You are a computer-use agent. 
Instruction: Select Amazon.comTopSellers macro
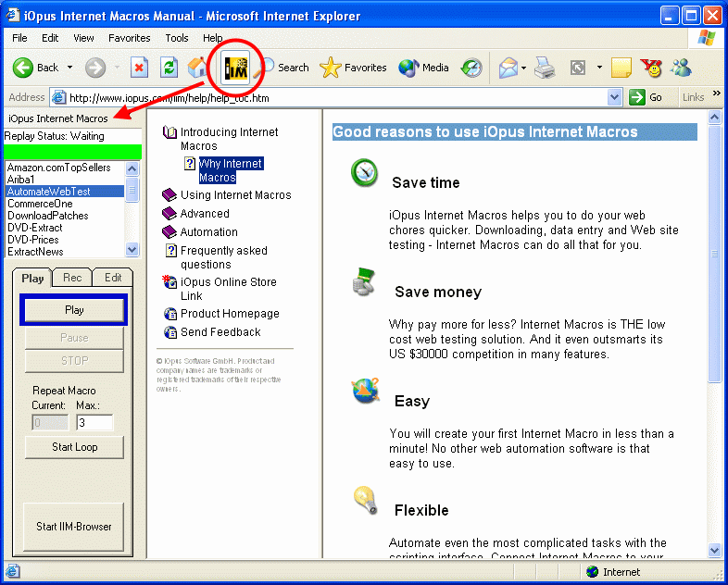[65, 168]
